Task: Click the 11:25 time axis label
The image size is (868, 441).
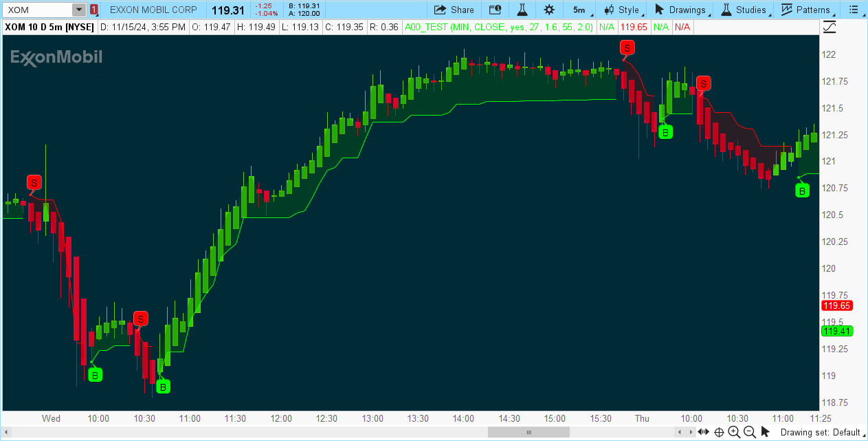Action: pos(821,418)
